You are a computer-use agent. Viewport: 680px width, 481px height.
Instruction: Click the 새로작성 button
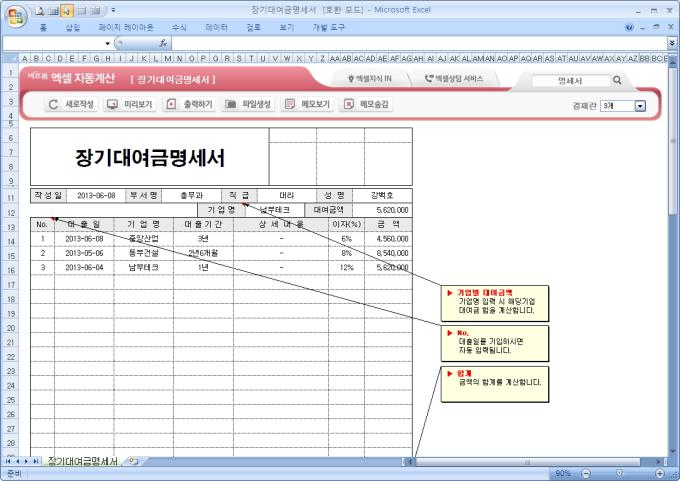tap(72, 104)
